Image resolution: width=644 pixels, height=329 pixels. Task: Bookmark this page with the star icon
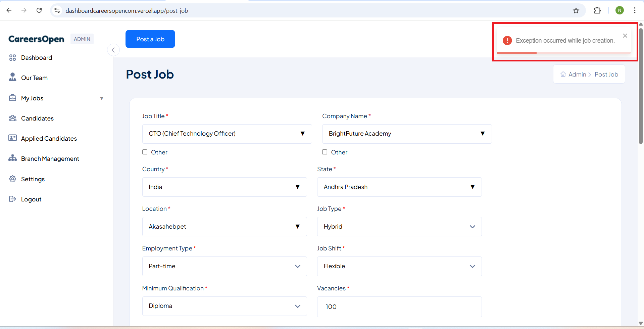coord(576,10)
